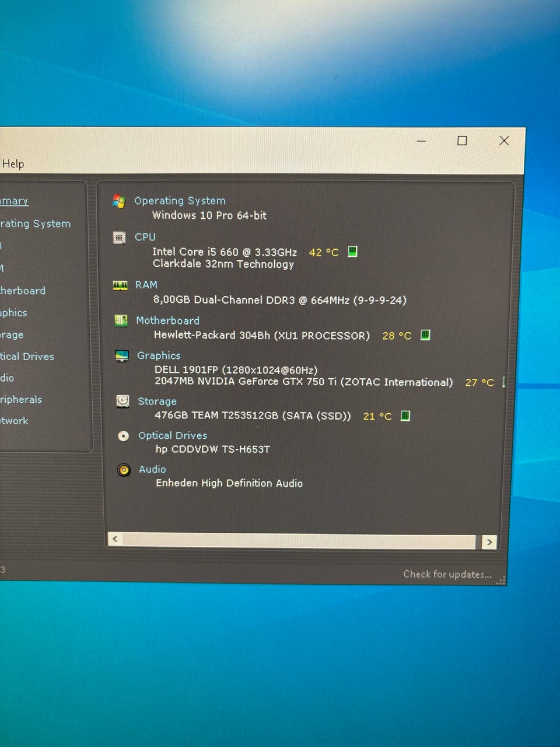Open the Motherboard section heading

point(167,320)
